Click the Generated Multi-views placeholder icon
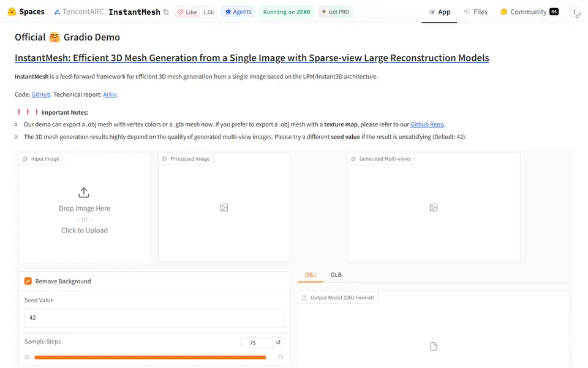 [x=434, y=207]
